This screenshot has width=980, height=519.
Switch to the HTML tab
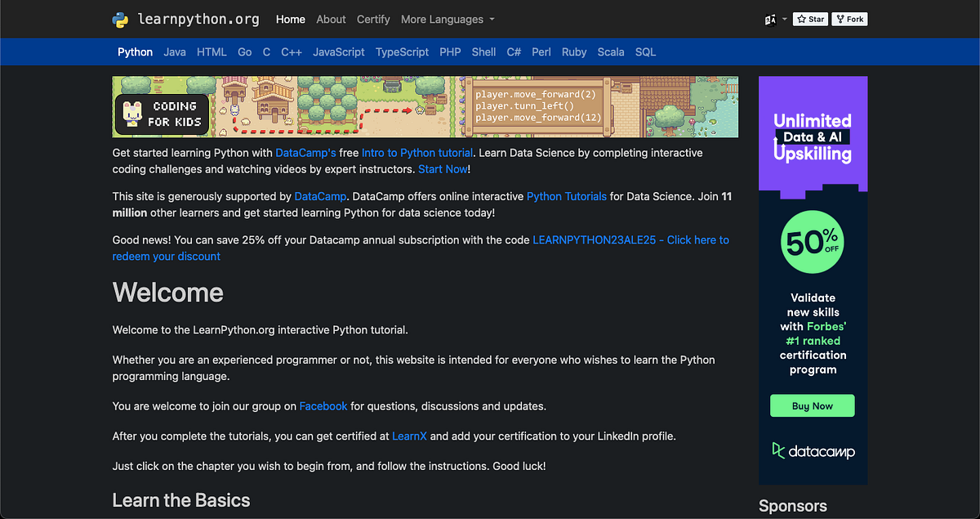[x=212, y=51]
